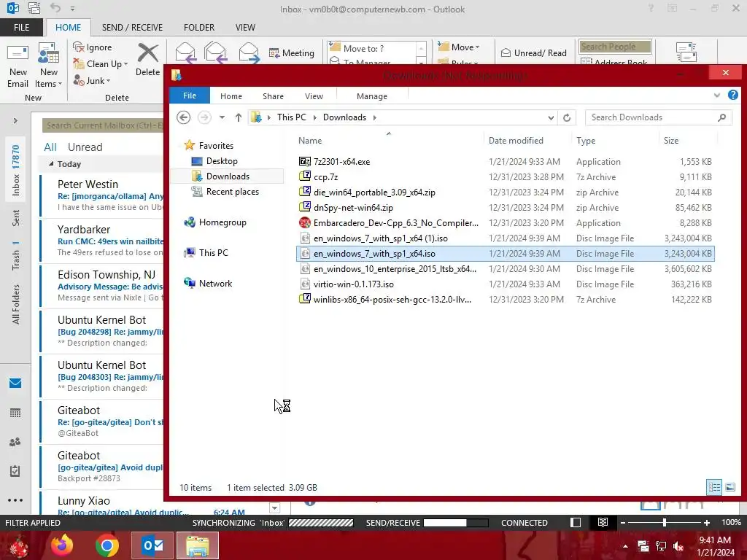Select en_windows_10_enterprise_2015_ltsb iso file
The width and height of the screenshot is (747, 560).
(x=395, y=269)
